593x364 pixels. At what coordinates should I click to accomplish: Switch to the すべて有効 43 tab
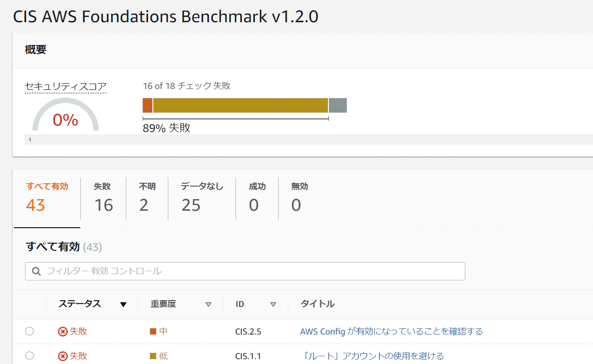tap(47, 198)
